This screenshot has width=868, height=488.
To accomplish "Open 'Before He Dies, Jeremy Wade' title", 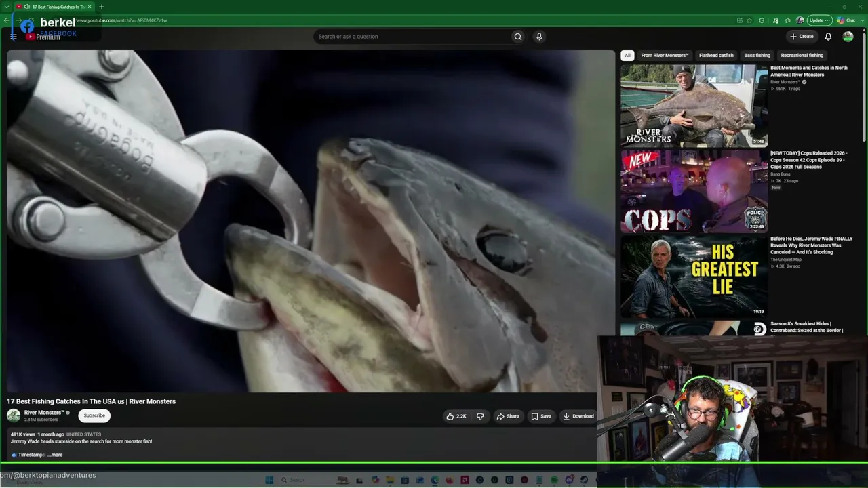I will [x=812, y=245].
